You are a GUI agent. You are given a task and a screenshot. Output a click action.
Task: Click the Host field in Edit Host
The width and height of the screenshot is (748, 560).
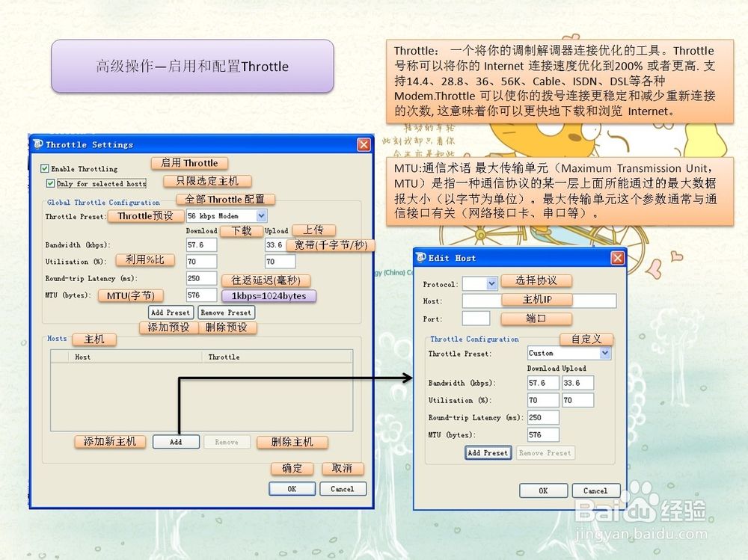[539, 301]
